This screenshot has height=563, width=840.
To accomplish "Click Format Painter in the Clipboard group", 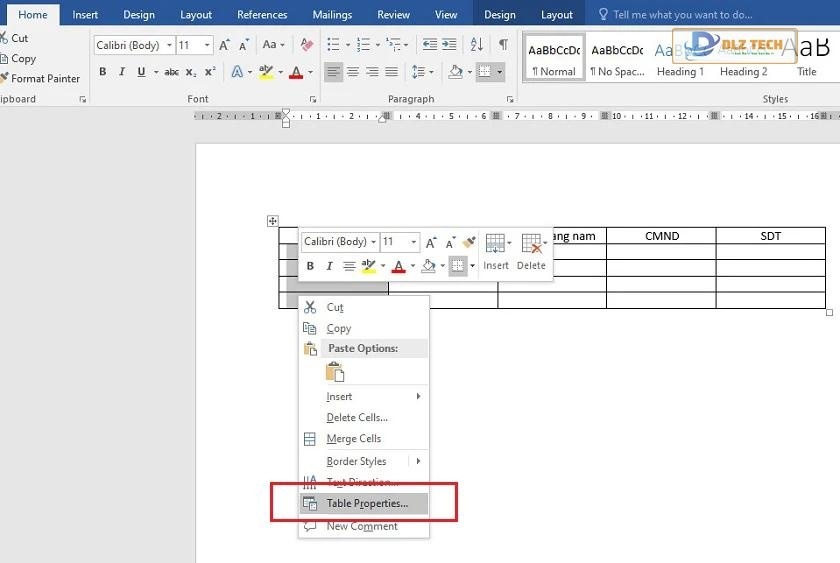I will 40,78.
